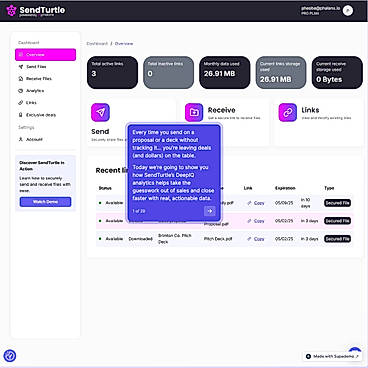
Task: Click the magenta Send card icon
Action: point(100,112)
